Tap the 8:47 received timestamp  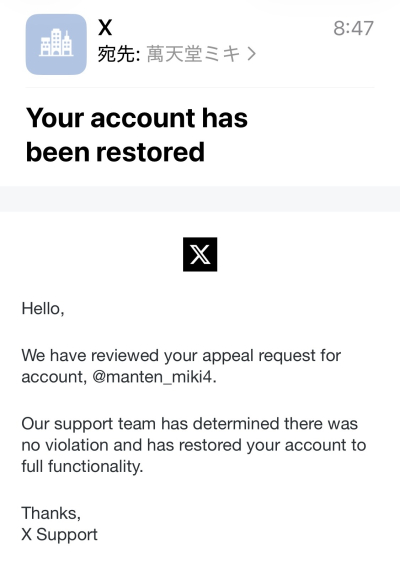pos(353,28)
